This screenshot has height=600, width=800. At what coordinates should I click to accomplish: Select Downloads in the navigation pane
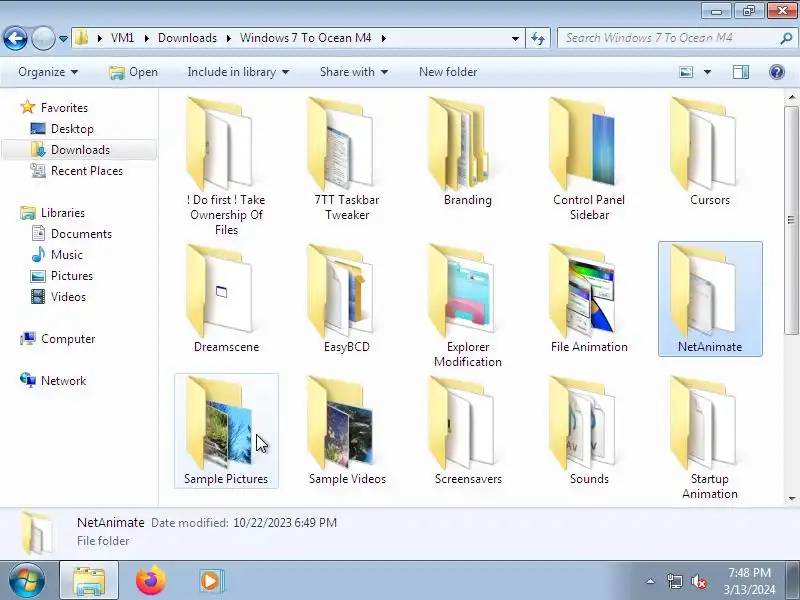(79, 149)
